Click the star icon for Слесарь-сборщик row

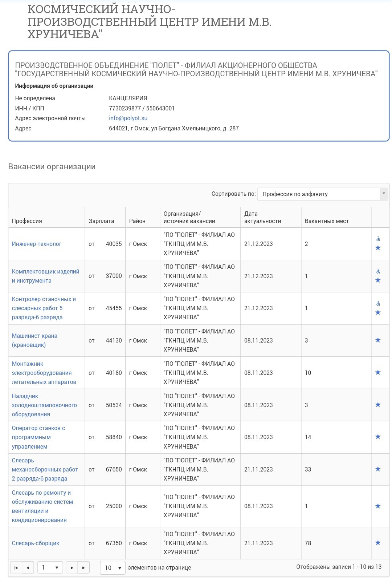click(378, 543)
